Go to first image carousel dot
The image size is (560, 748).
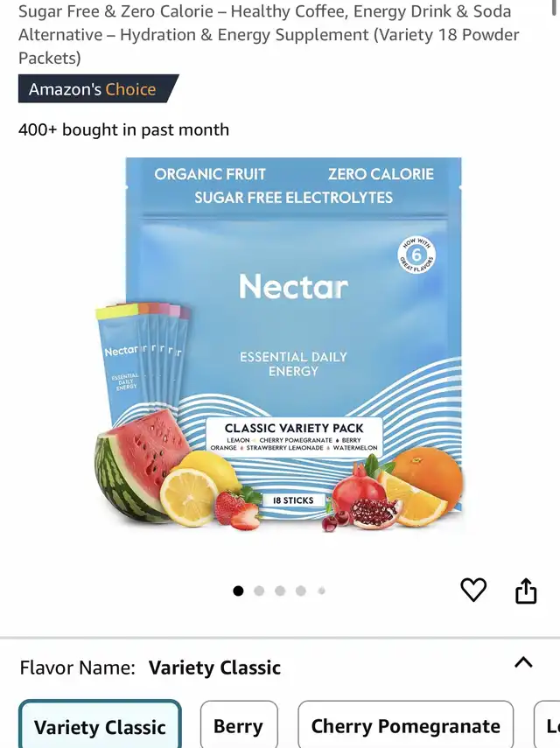pos(238,591)
